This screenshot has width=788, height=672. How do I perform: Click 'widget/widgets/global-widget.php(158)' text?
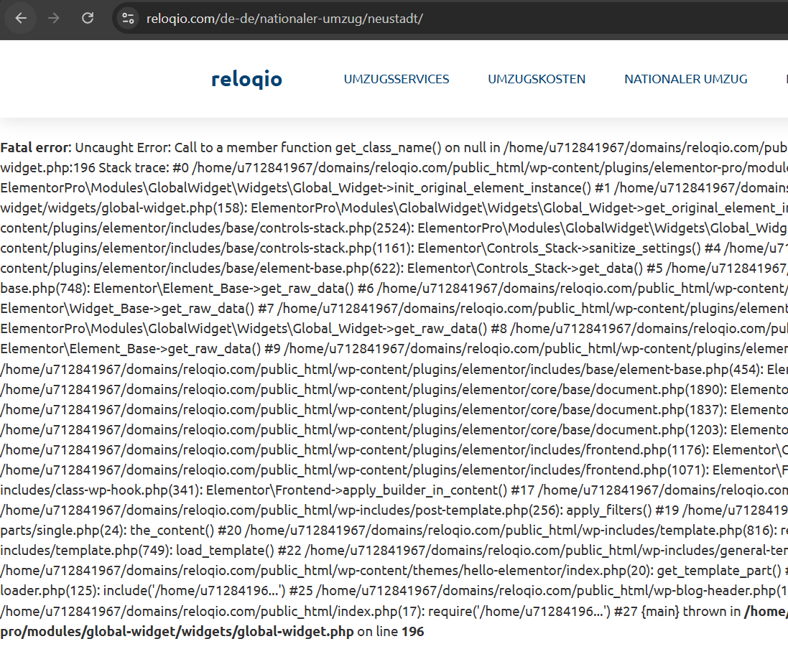124,208
